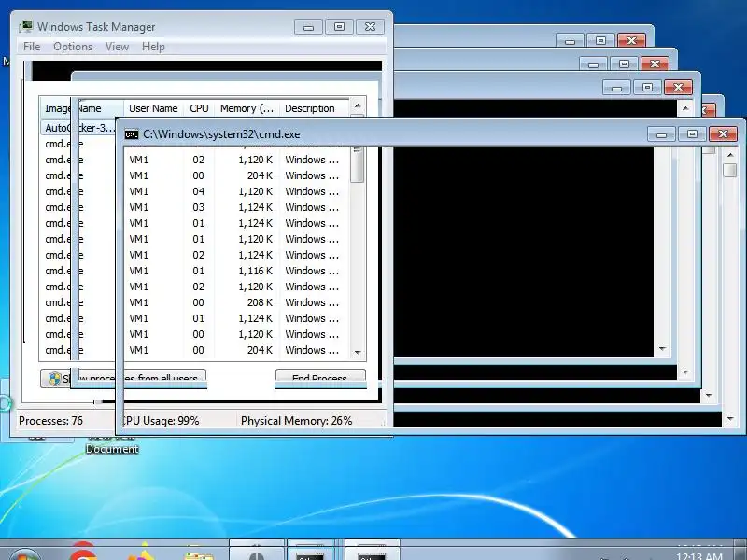Sort processes by CPU column header
This screenshot has width=747, height=560.
tap(199, 108)
